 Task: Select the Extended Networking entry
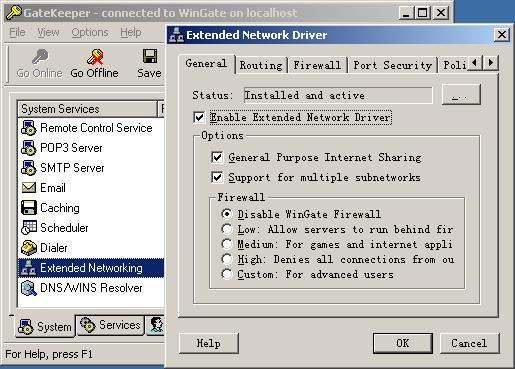click(91, 268)
